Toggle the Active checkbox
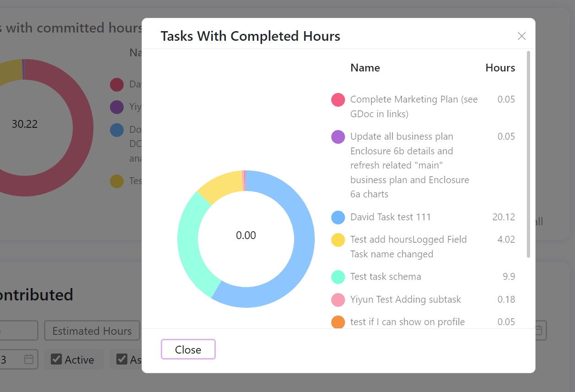The image size is (575, 392). click(56, 359)
